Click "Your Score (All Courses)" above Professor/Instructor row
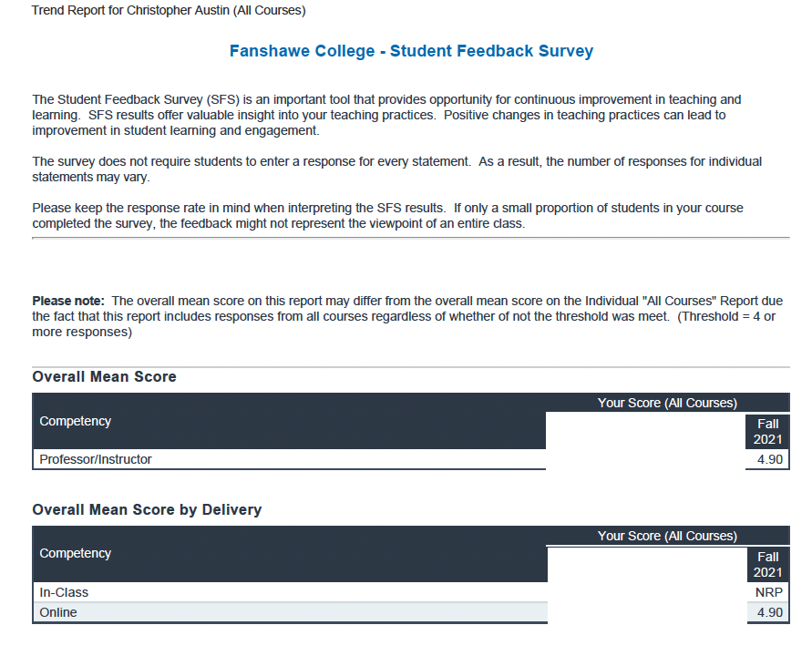This screenshot has height=656, width=812. point(667,403)
